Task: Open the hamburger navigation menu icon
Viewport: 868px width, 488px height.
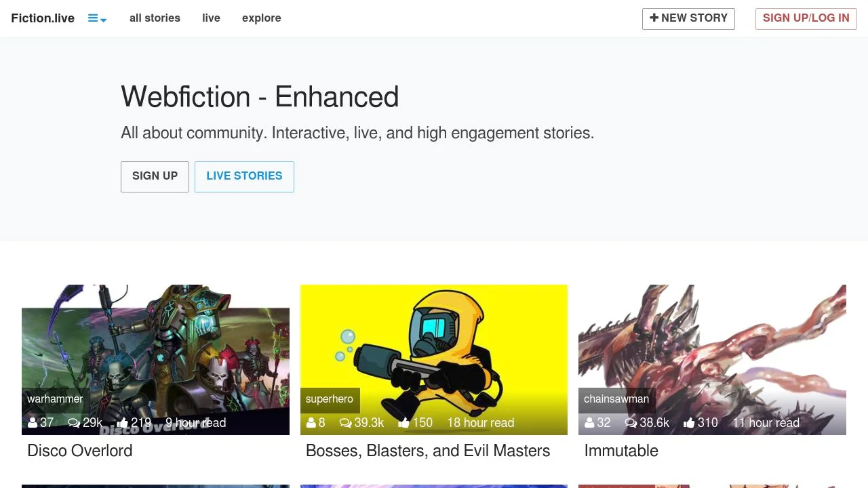Action: pyautogui.click(x=93, y=16)
